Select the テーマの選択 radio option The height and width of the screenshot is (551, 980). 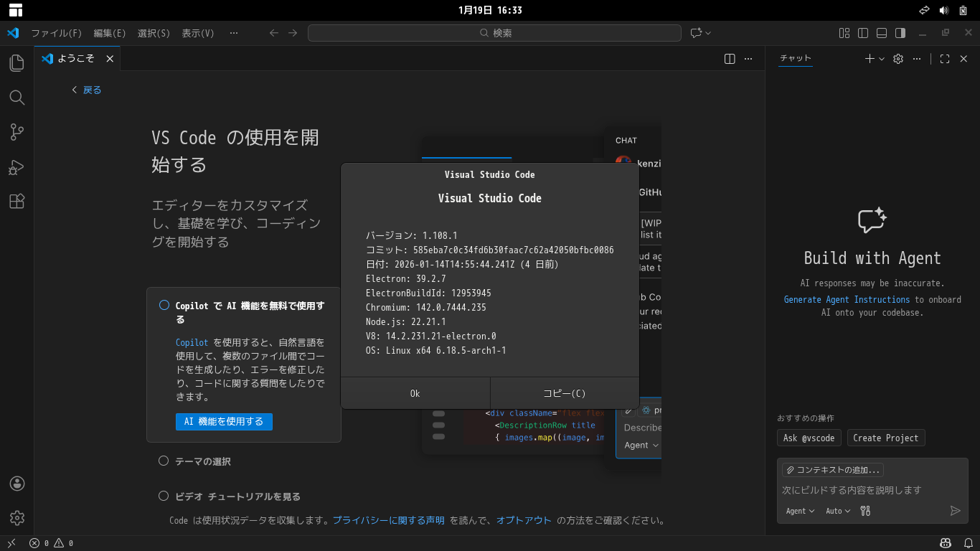point(163,461)
